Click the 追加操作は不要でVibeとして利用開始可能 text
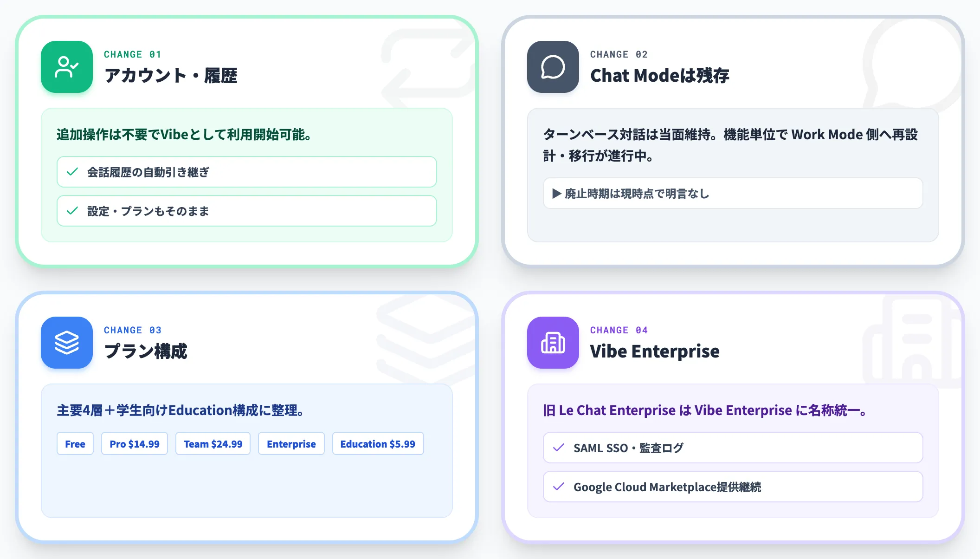Viewport: 980px width, 559px height. pos(184,135)
